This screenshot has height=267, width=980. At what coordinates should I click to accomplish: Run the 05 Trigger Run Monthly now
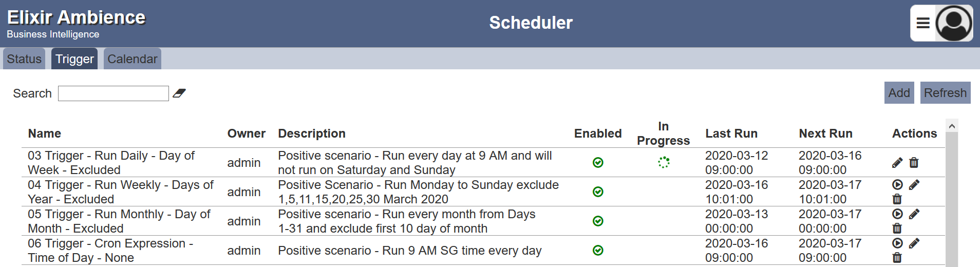(x=897, y=214)
